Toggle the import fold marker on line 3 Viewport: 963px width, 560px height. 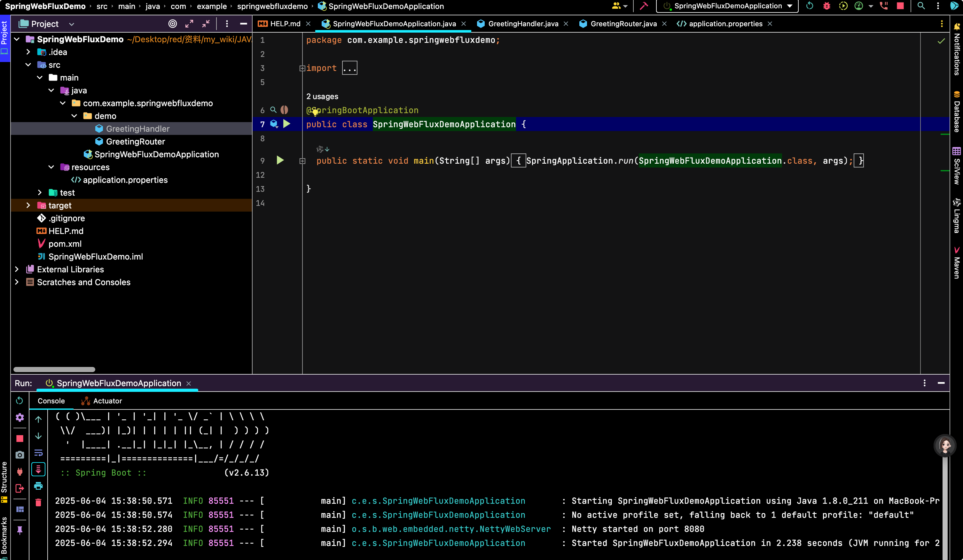point(302,68)
